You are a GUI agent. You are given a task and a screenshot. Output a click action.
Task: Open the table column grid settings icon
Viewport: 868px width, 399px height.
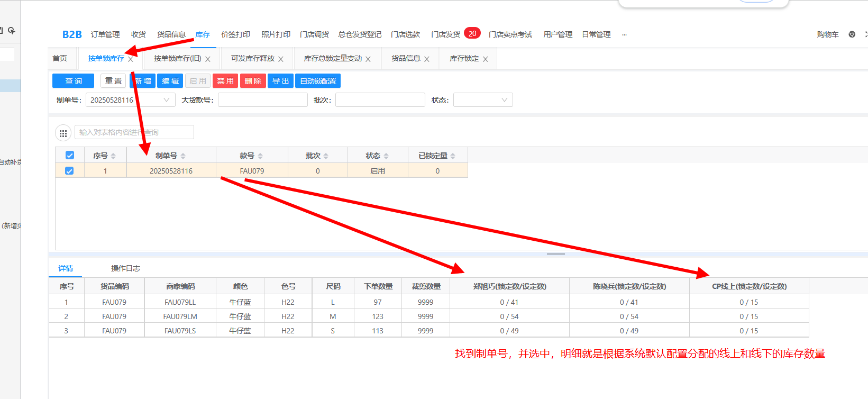pos(63,133)
